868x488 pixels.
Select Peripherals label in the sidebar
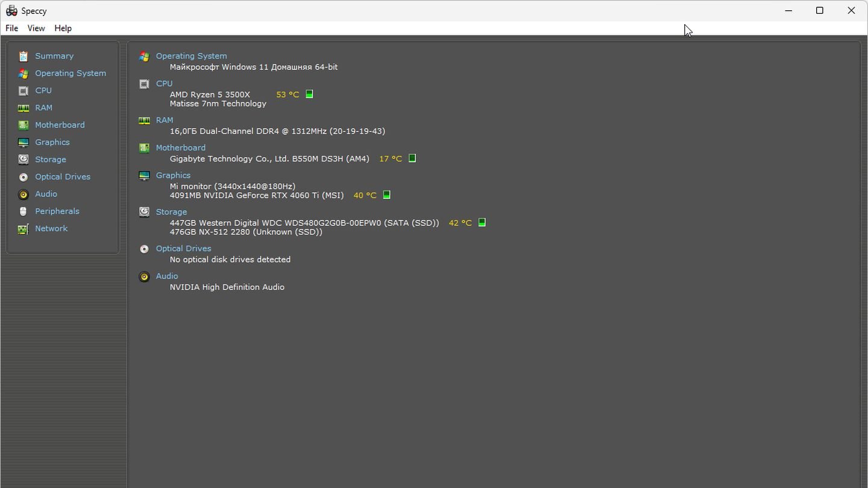(x=57, y=211)
